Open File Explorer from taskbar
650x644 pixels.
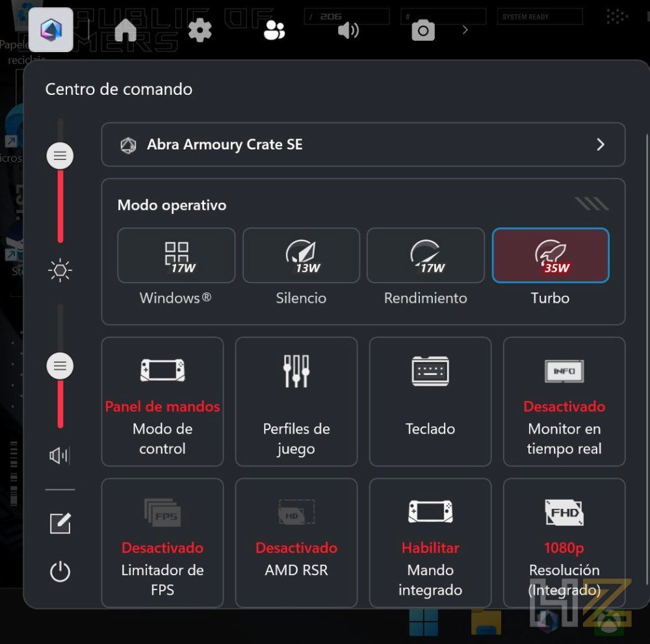click(x=486, y=623)
